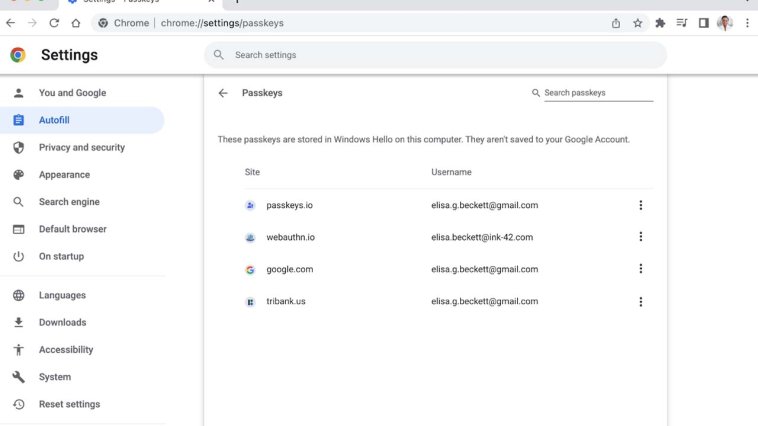Open the profile avatar menu
Image resolution: width=758 pixels, height=426 pixels.
[725, 23]
